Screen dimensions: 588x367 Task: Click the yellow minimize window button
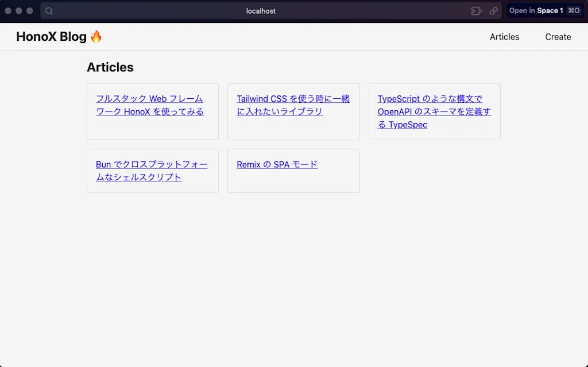[x=19, y=11]
